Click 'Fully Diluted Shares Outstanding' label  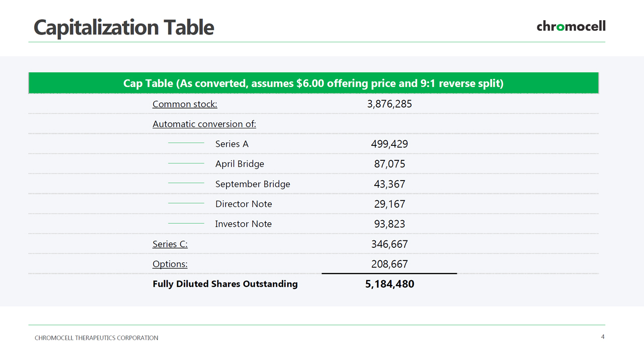click(225, 284)
